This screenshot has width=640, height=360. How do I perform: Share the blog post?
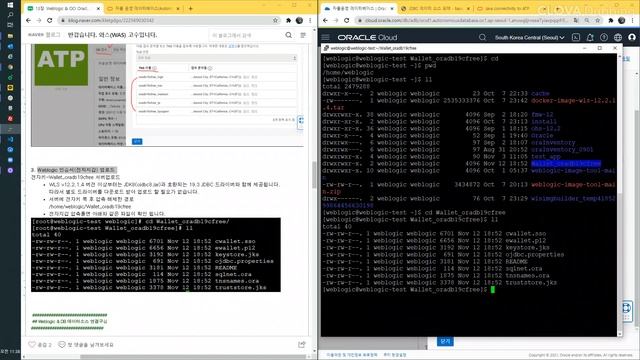point(302,344)
